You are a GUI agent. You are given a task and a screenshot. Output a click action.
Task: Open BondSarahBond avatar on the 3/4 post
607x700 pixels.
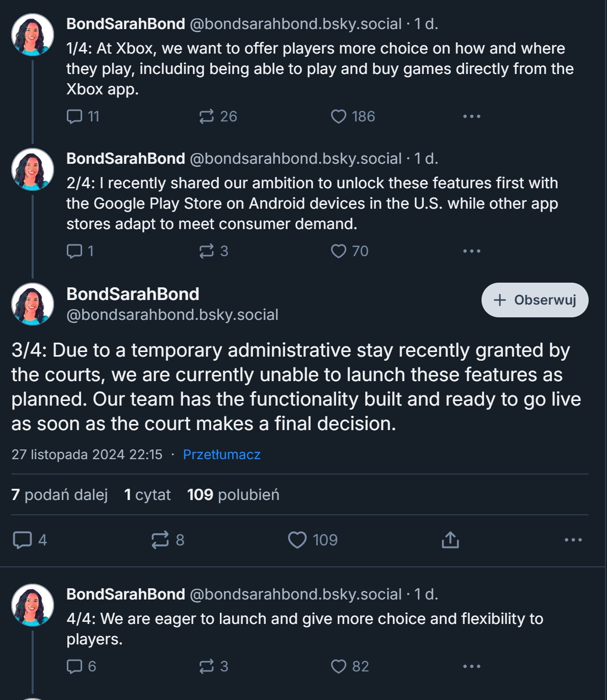pos(33,304)
